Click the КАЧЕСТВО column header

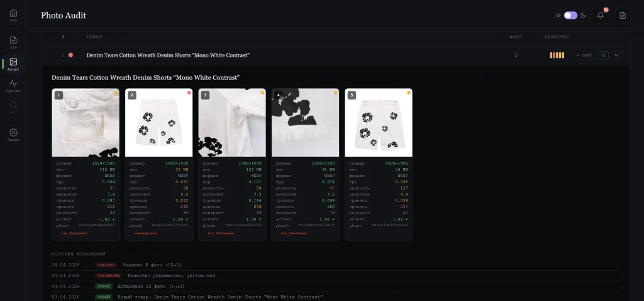pyautogui.click(x=557, y=37)
